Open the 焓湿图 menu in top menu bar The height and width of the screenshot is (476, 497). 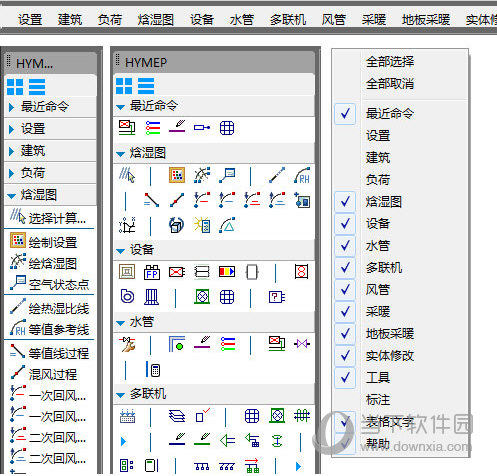pos(156,20)
